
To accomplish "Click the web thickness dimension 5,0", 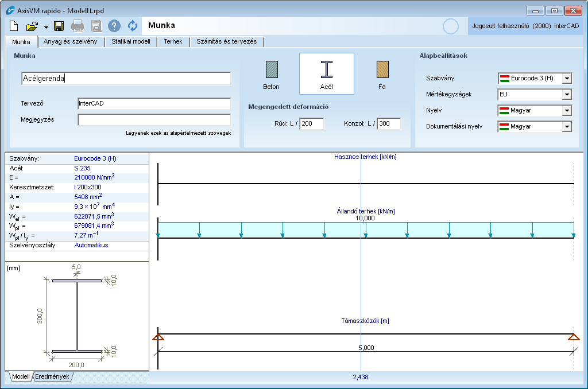I will (x=76, y=267).
